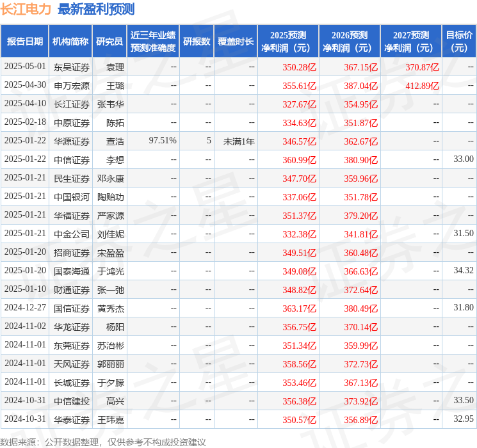The image size is (477, 448).
Task: Click the accuracy value 97.51%
Action: click(163, 140)
